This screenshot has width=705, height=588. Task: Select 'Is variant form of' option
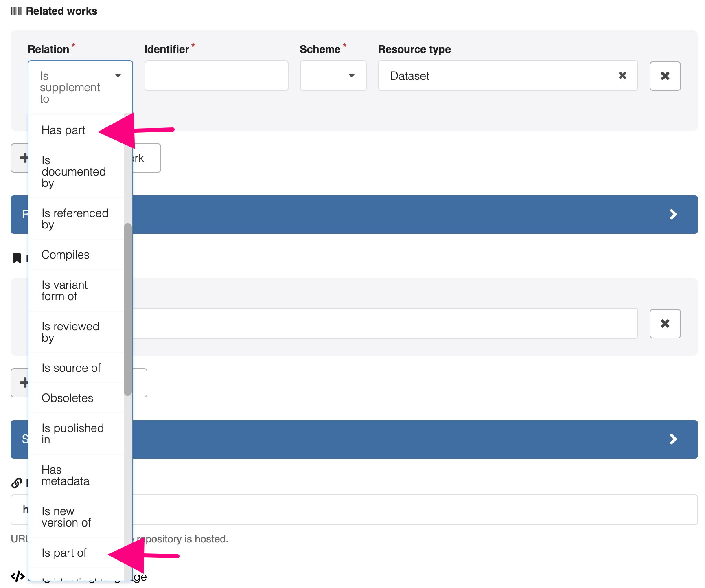click(65, 290)
